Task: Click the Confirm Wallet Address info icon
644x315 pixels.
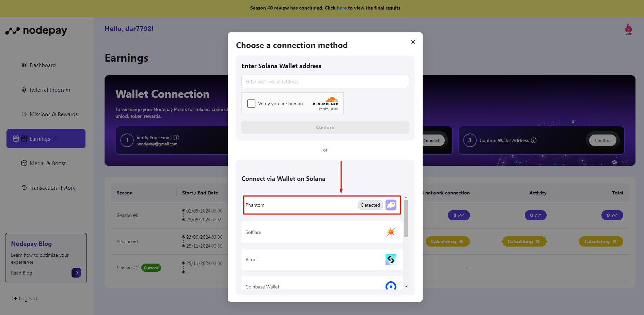Action: (534, 140)
